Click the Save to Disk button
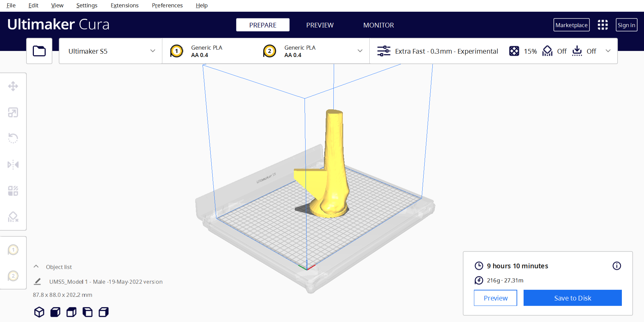644x322 pixels. click(x=572, y=298)
